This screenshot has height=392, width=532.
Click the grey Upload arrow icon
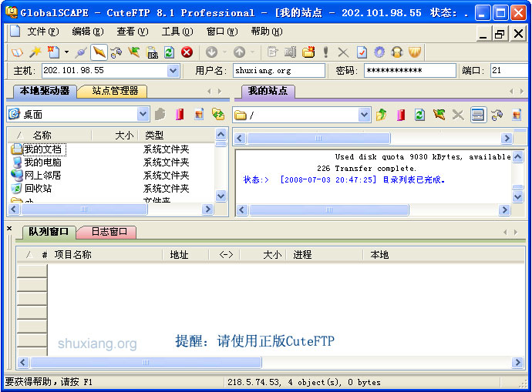click(240, 52)
